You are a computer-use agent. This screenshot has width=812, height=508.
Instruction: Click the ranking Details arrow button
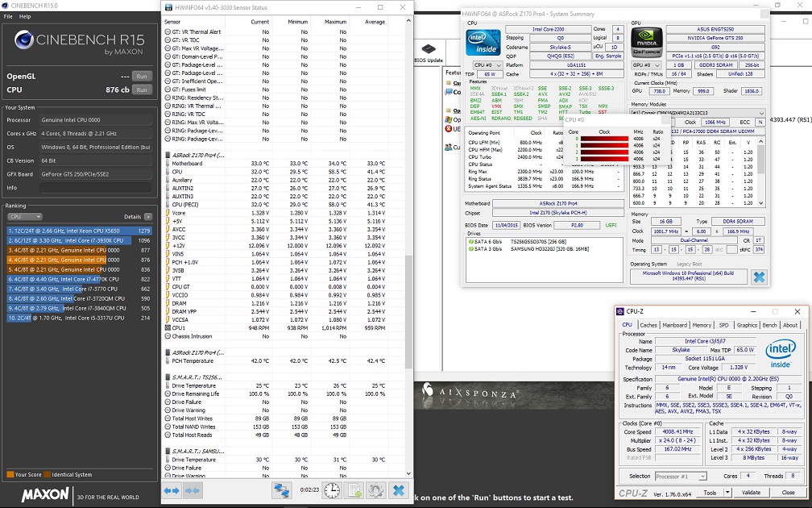(148, 217)
